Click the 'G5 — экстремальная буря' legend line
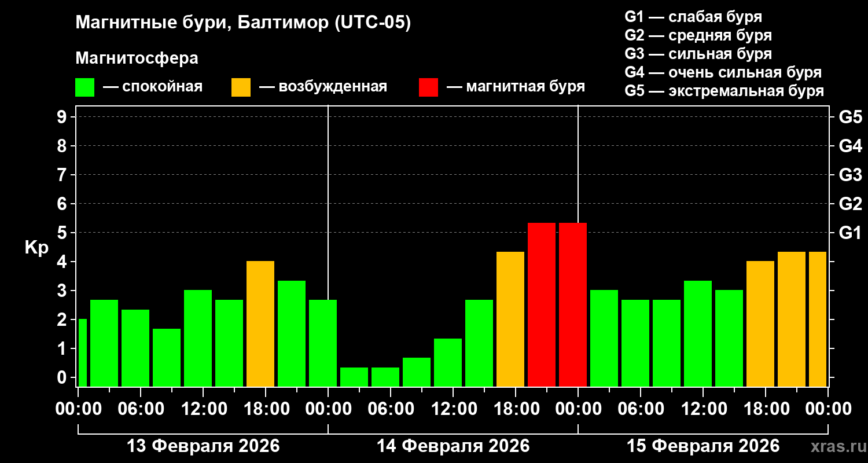The image size is (868, 463). coord(724,91)
